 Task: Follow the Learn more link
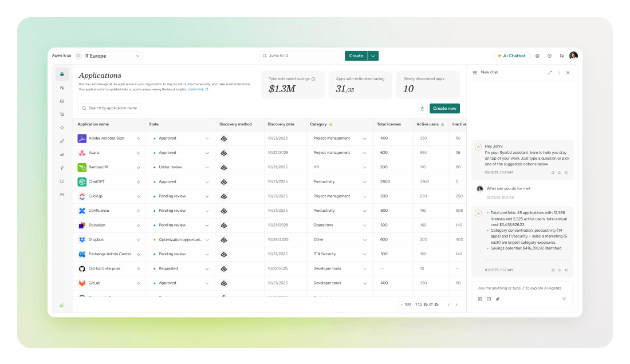(x=196, y=89)
